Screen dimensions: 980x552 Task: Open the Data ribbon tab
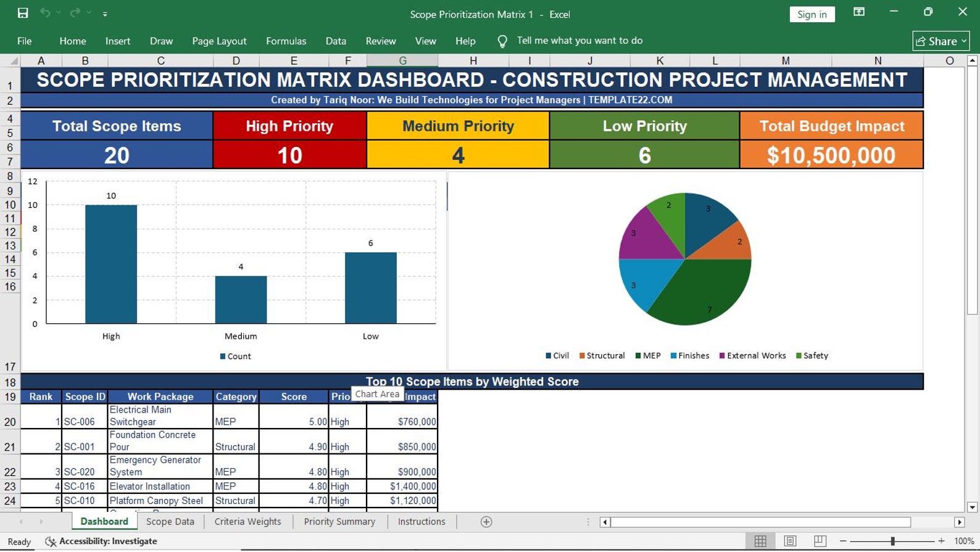coord(336,41)
